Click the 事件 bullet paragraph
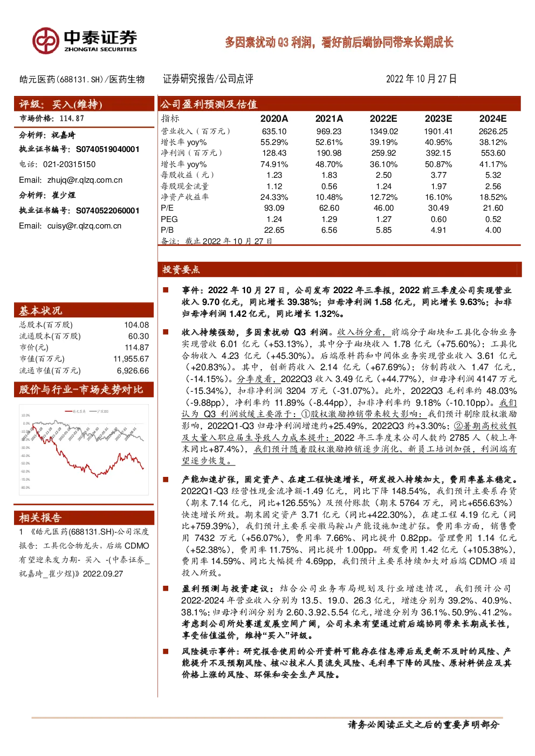Image resolution: width=535 pixels, height=756 pixels. pos(347,302)
